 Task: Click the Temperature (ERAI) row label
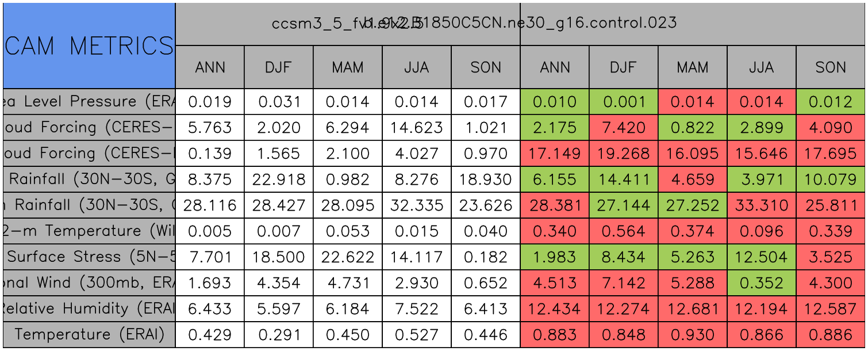pos(89,334)
